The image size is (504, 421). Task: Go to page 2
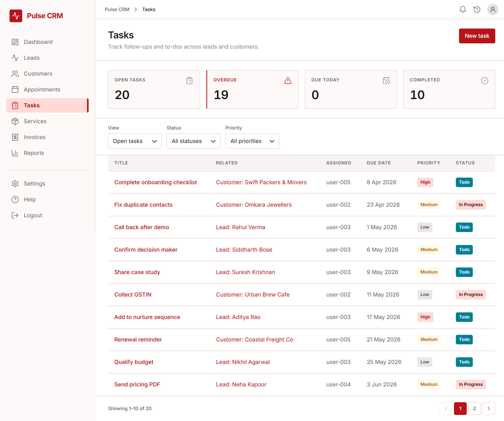click(474, 409)
